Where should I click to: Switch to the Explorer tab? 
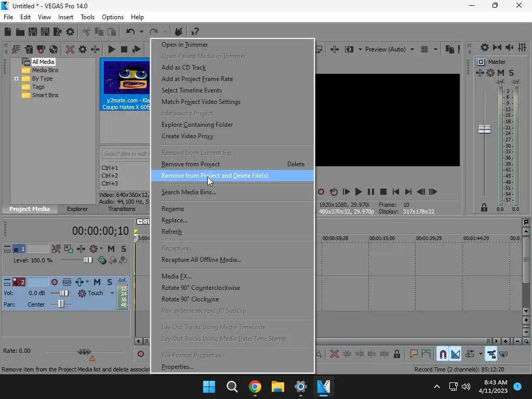77,209
